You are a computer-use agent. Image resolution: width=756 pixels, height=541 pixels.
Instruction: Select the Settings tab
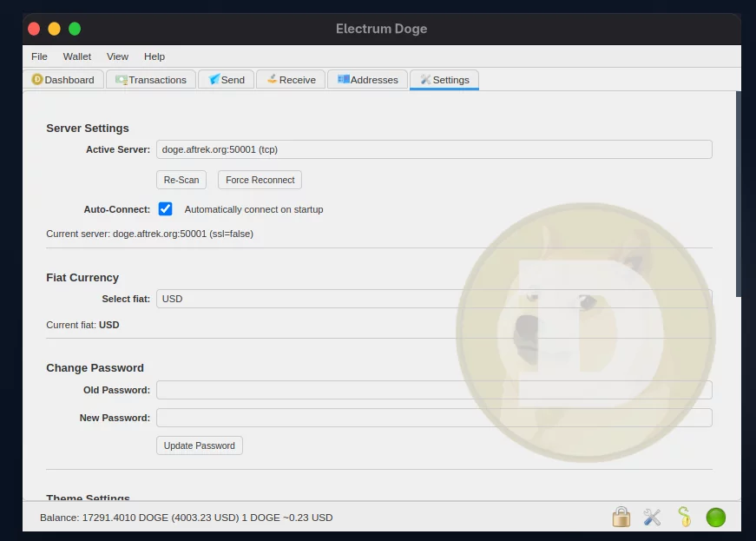coord(444,80)
